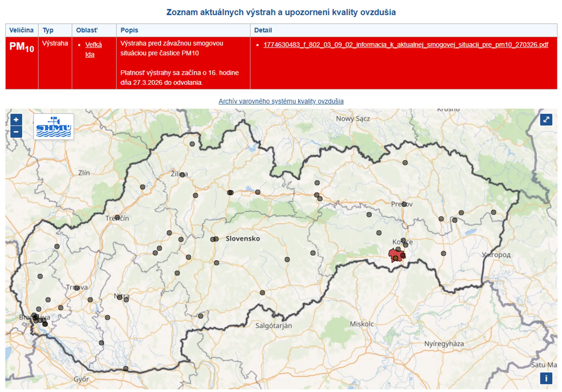Click the Veličina column header
Viewport: 562px width, 392px height.
22,30
